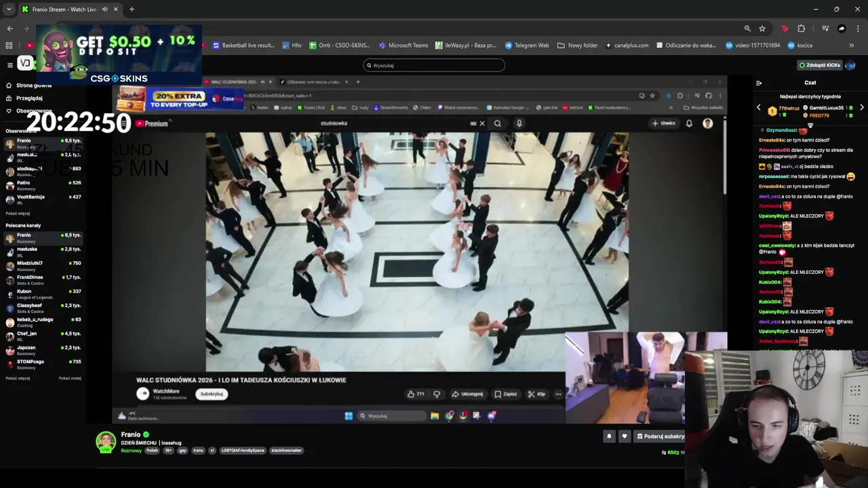868x488 pixels.
Task: Dislike the YouTube video with thumbs down
Action: click(x=437, y=394)
